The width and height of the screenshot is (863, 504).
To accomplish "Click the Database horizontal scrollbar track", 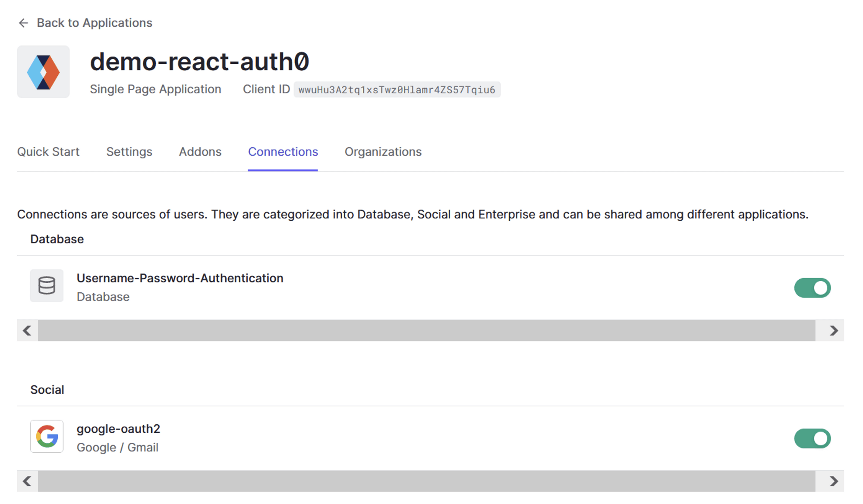I will tap(426, 331).
